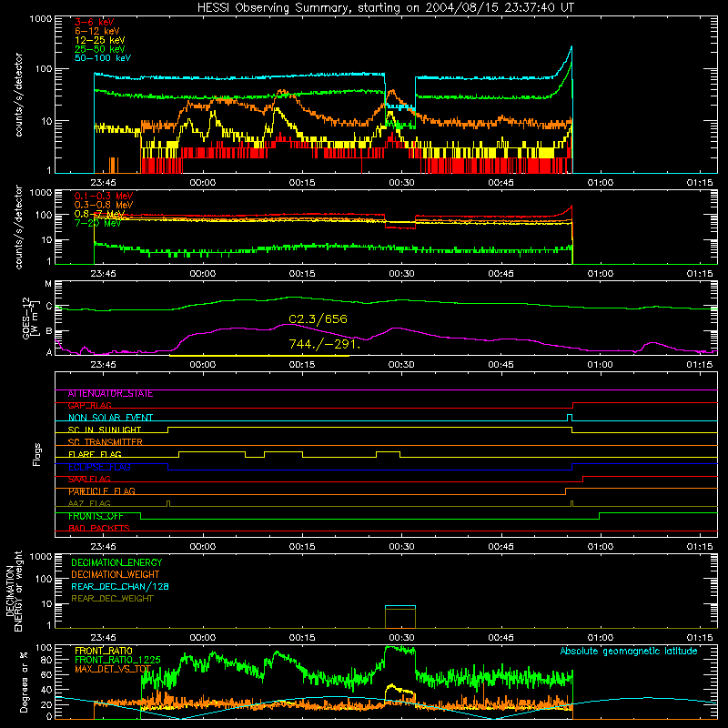Screen dimensions: 728x728
Task: Select the 0.1-0.3 MeV legend label
Action: point(104,196)
